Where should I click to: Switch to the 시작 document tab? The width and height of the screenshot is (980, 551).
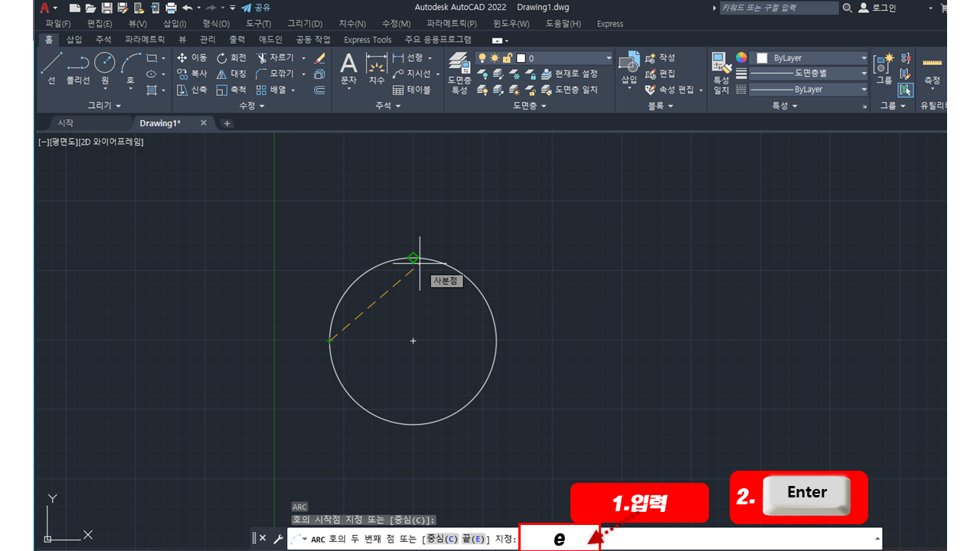(66, 123)
